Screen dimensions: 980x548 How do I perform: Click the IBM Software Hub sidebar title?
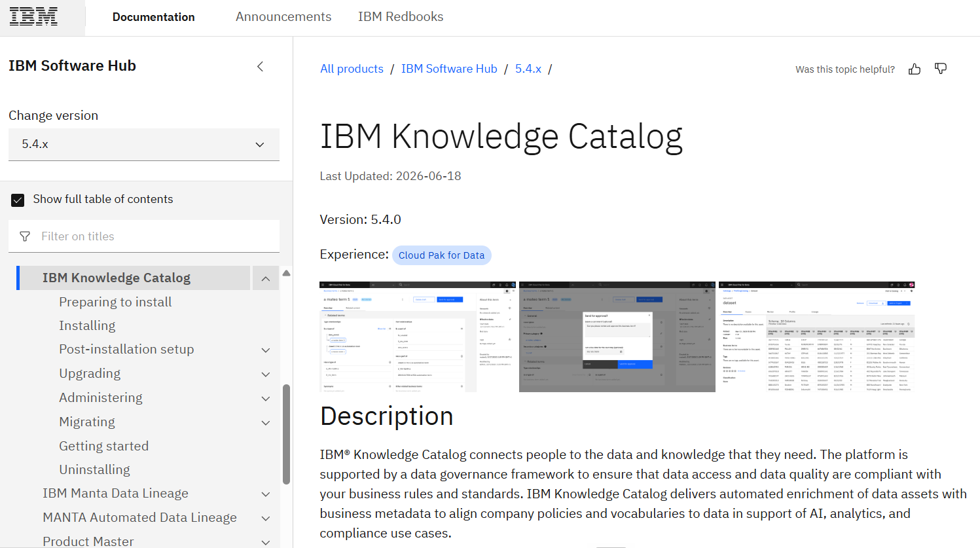click(x=72, y=65)
